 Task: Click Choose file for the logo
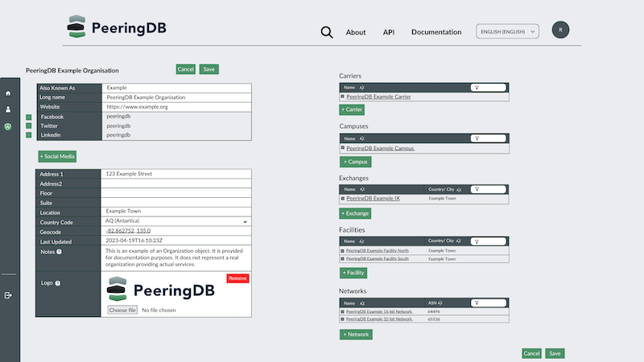[x=122, y=311]
